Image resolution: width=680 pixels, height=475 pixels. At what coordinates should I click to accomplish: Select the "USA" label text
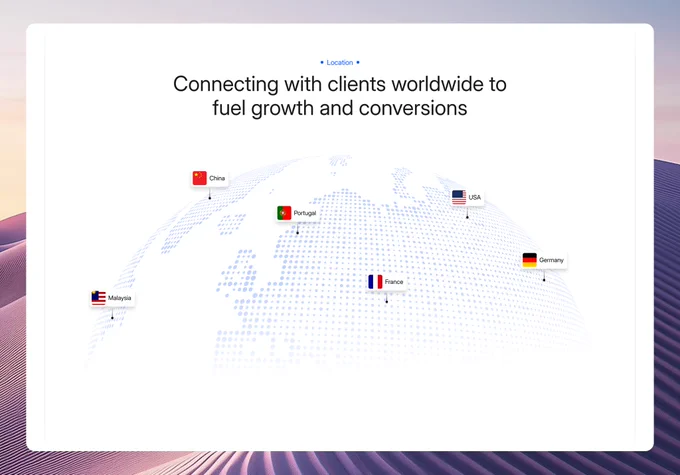474,197
